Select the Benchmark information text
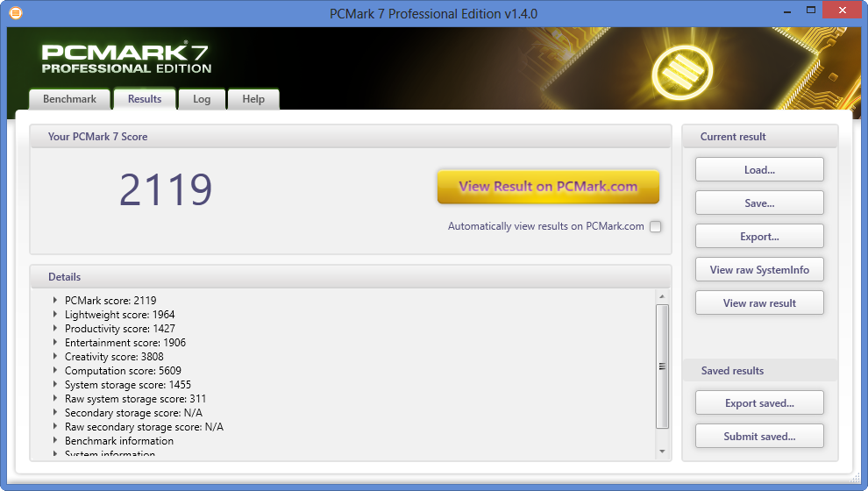 (119, 441)
